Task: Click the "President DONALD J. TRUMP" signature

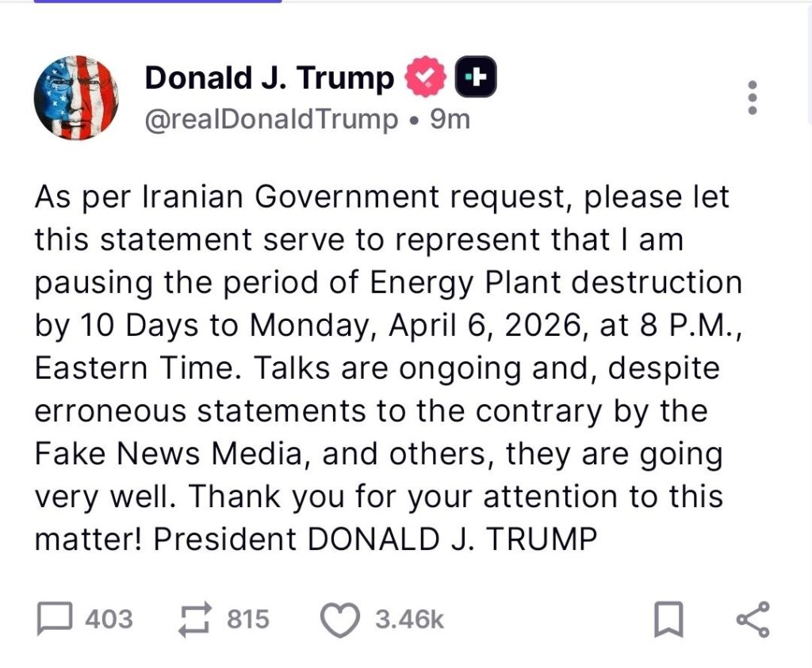Action: coord(374,539)
